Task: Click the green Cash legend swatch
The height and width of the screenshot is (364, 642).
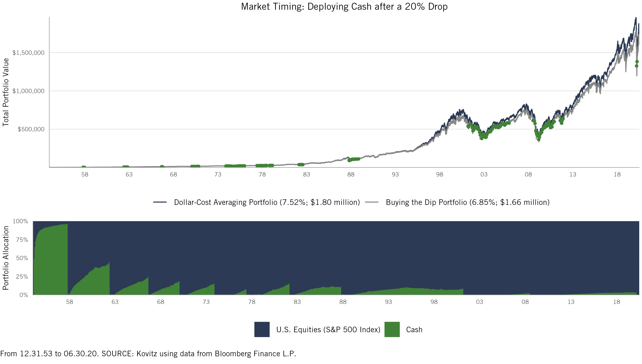Action: (x=392, y=329)
